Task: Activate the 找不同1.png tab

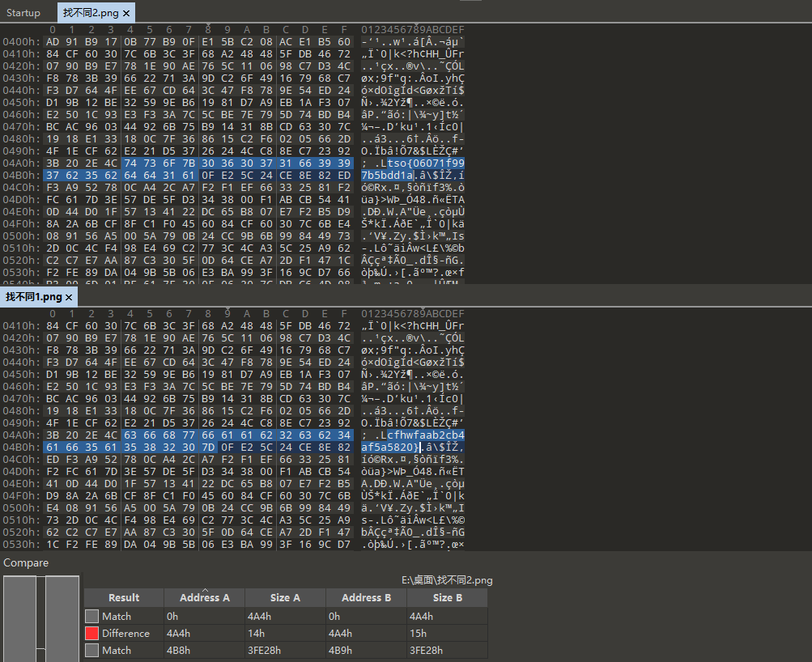Action: [x=33, y=297]
